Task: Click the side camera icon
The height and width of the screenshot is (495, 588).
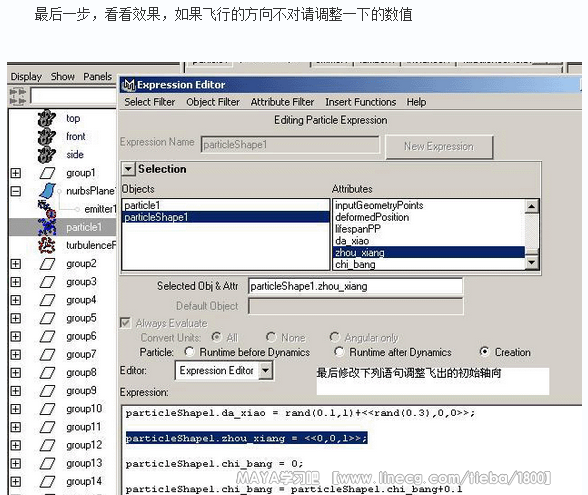Action: pyautogui.click(x=46, y=154)
